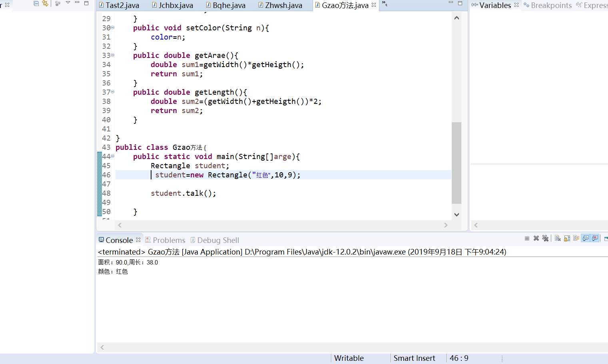Image resolution: width=608 pixels, height=364 pixels.
Task: Maximize the editor area
Action: 460,3
